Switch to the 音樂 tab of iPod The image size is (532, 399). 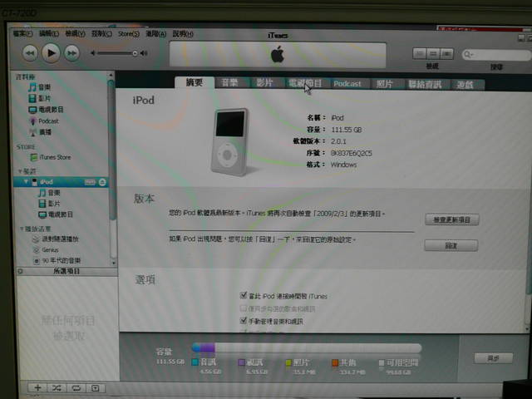click(x=229, y=83)
